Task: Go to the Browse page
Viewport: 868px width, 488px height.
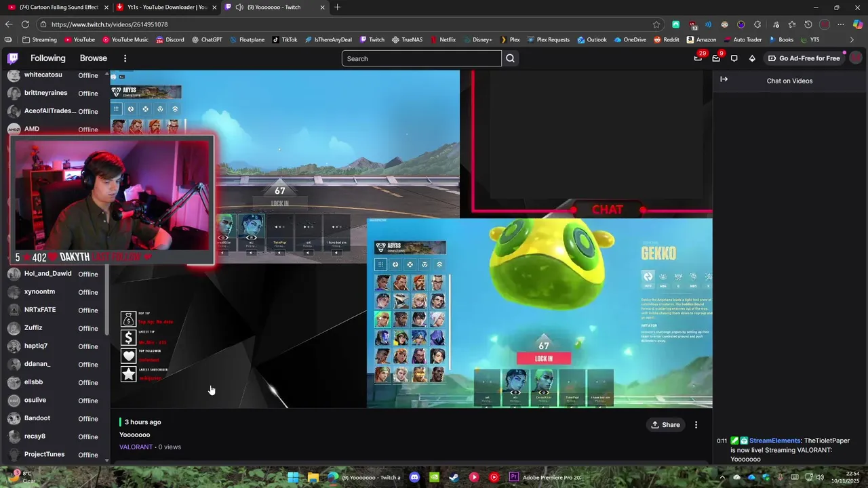Action: click(94, 58)
